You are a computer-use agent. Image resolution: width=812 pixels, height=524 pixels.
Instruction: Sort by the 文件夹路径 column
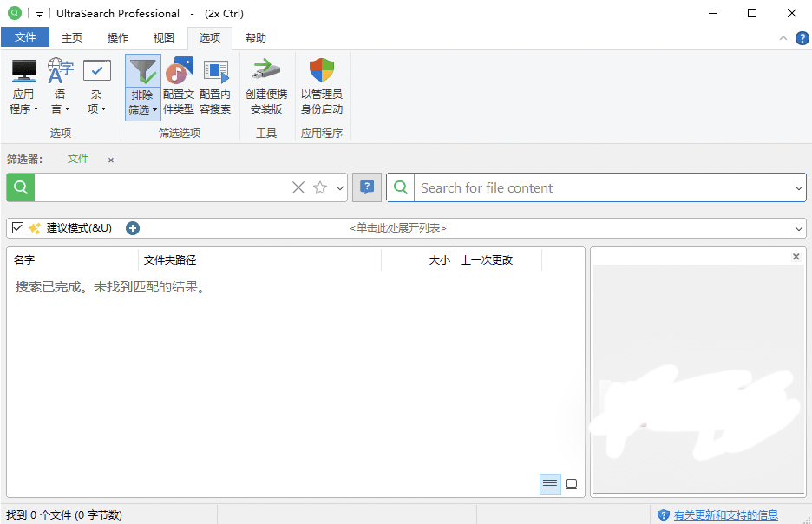pos(260,260)
